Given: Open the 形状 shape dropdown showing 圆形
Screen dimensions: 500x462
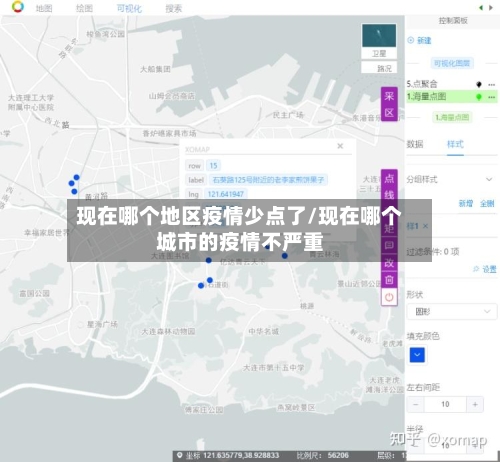Looking at the screenshot, I should point(452,312).
